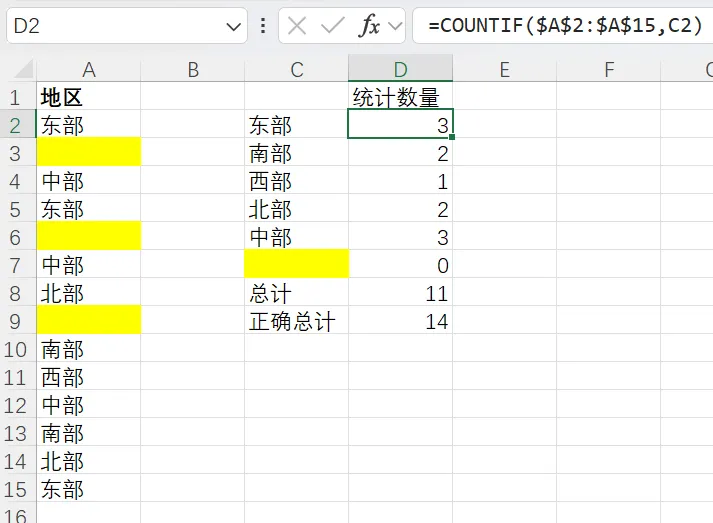The height and width of the screenshot is (523, 713).
Task: Click cell D1 header 统计数量
Action: point(401,97)
